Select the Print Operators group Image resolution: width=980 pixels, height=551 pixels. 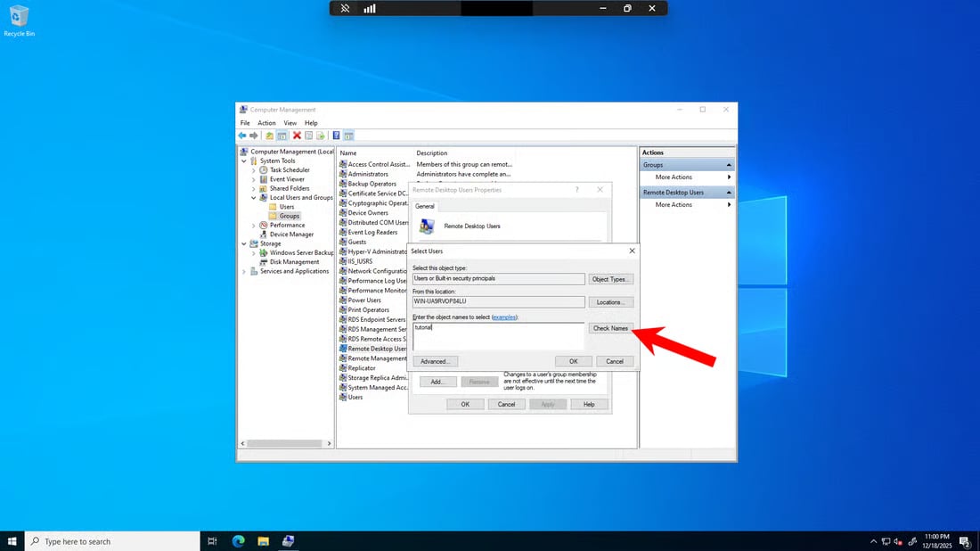pos(368,310)
